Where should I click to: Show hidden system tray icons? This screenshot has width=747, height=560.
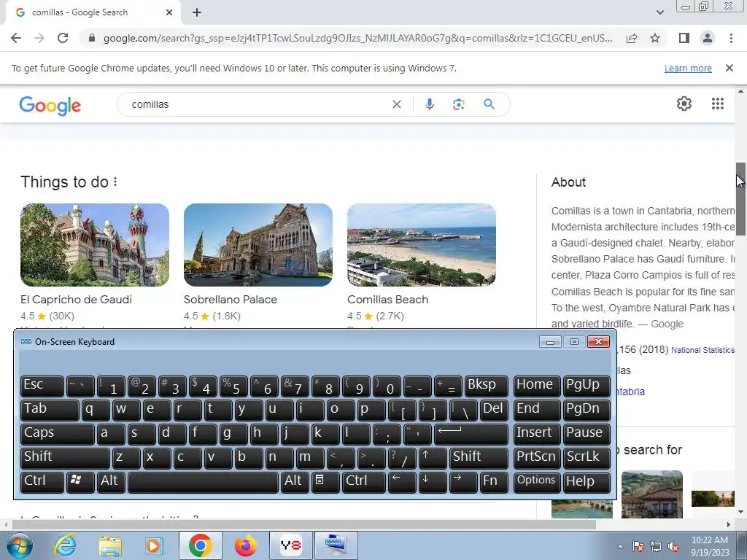pyautogui.click(x=620, y=546)
